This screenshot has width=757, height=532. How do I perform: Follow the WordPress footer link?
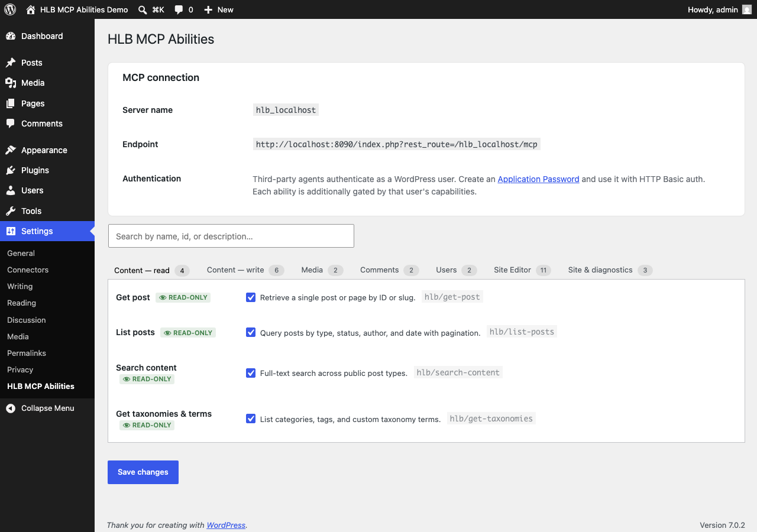(x=226, y=525)
